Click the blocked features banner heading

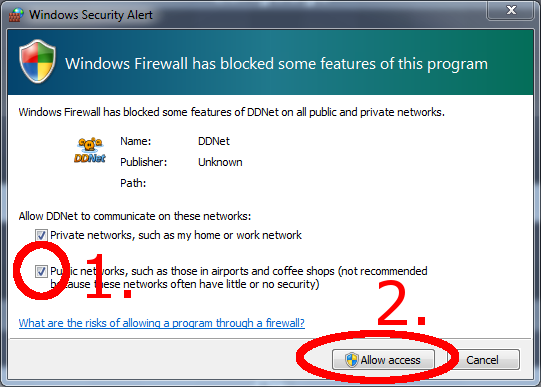tap(276, 64)
